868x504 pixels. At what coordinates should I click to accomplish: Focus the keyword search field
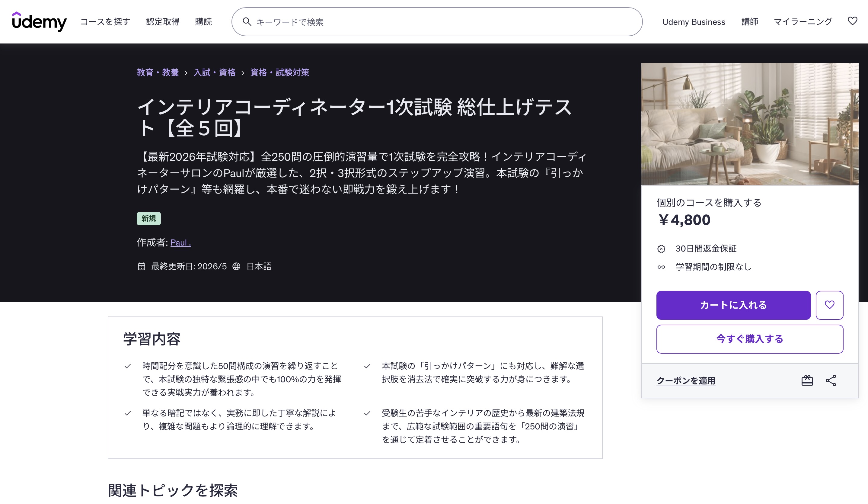click(x=437, y=22)
